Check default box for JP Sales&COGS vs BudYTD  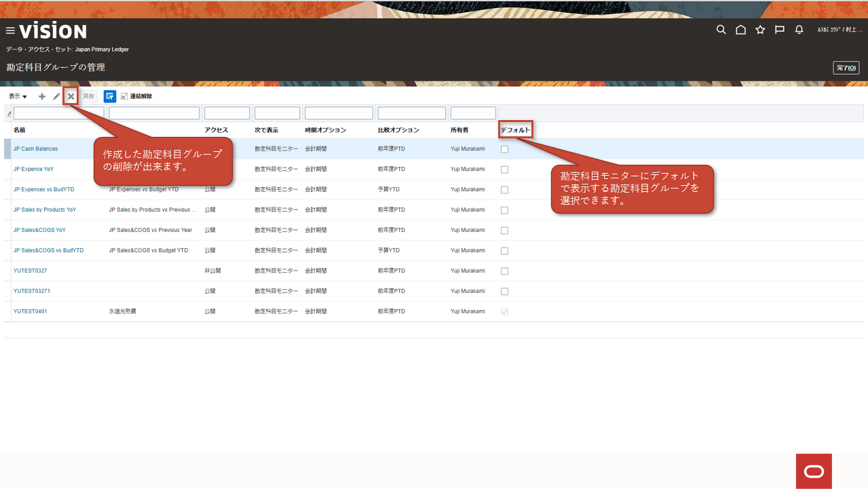(504, 251)
